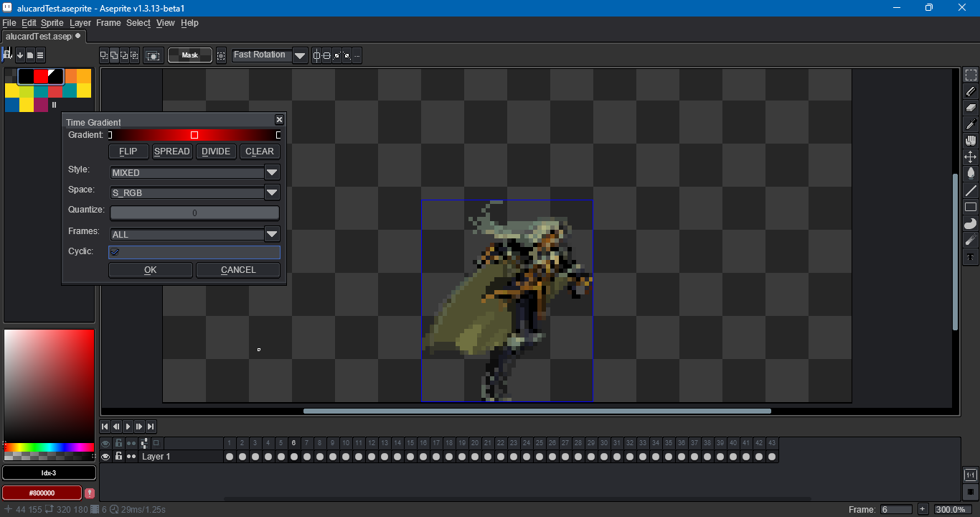Select the Move tool
The width and height of the screenshot is (980, 517).
tap(971, 157)
